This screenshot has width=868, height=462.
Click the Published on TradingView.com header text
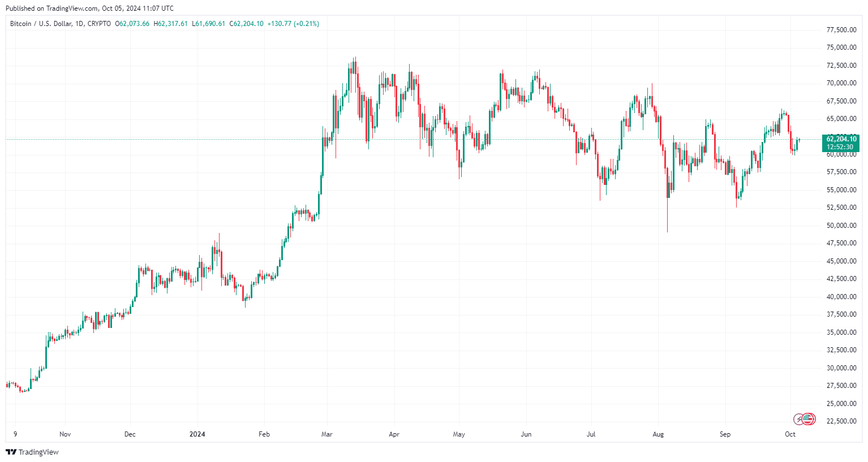[89, 8]
